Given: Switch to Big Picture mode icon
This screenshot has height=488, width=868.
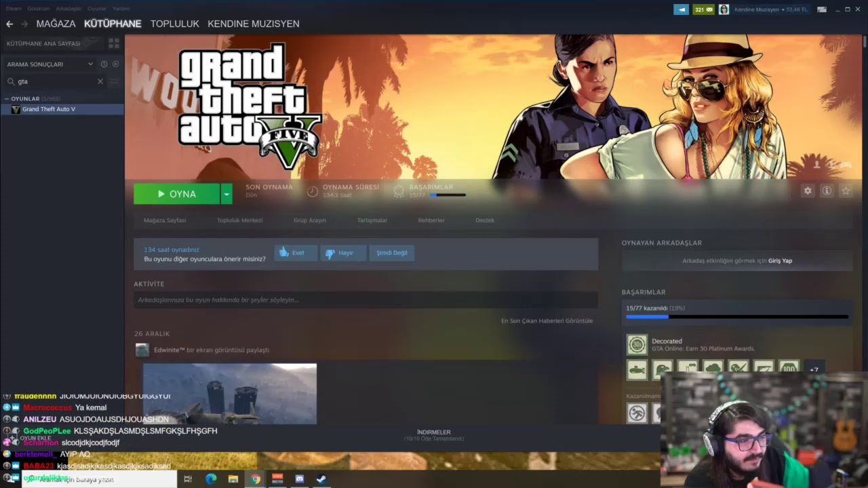Looking at the screenshot, I should coord(822,9).
